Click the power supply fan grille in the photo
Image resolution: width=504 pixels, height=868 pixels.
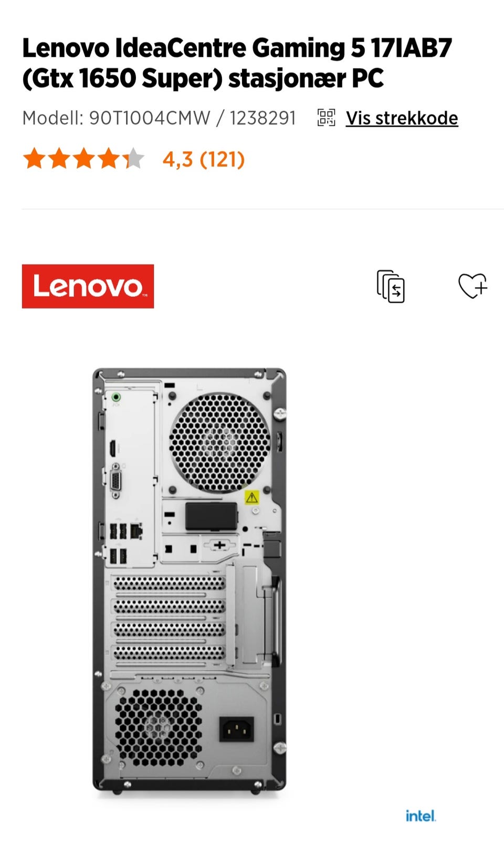pos(158,727)
